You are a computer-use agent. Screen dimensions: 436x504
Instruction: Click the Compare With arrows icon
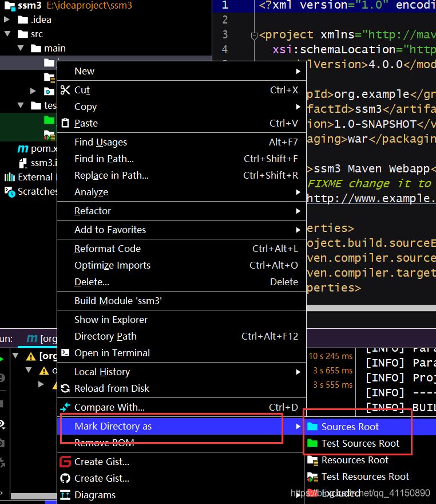[65, 407]
